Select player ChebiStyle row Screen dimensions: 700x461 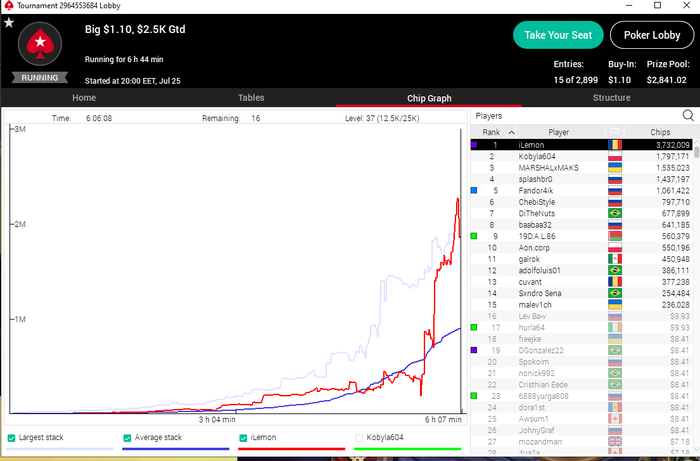point(582,202)
